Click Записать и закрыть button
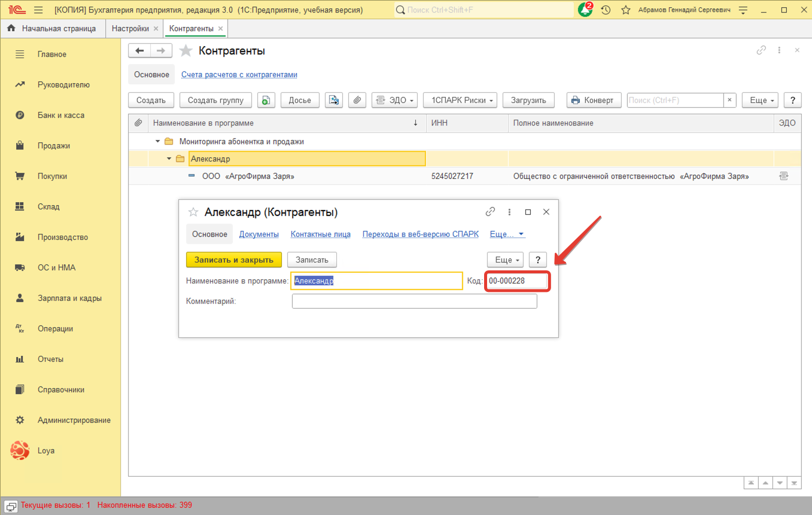Screen dimensions: 812x515 [234, 260]
